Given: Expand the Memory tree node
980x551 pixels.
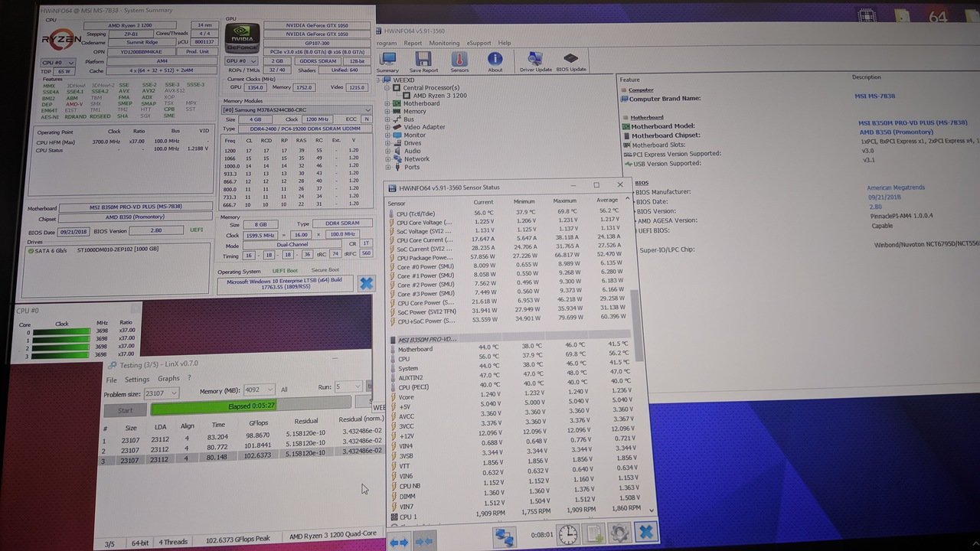Looking at the screenshot, I should coord(388,112).
